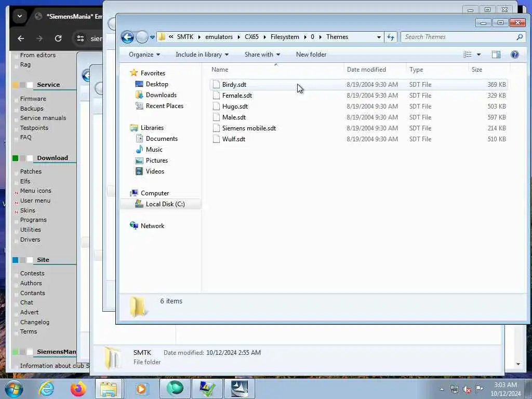The width and height of the screenshot is (532, 399).
Task: Create a New folder
Action: pos(311,55)
